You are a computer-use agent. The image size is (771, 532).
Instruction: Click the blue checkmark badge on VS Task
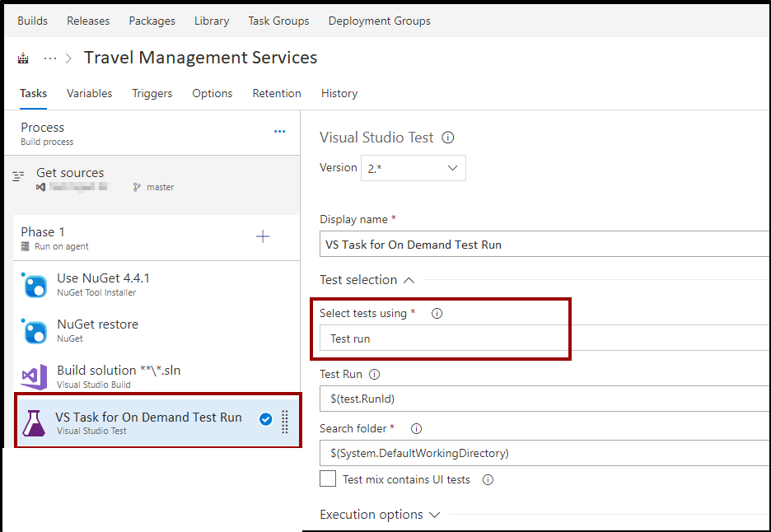(x=265, y=419)
